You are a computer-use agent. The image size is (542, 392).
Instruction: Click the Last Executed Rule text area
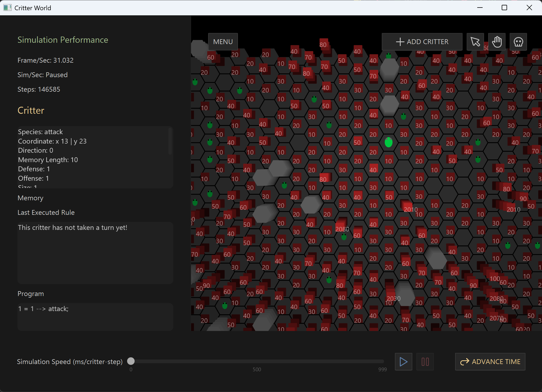(x=95, y=253)
